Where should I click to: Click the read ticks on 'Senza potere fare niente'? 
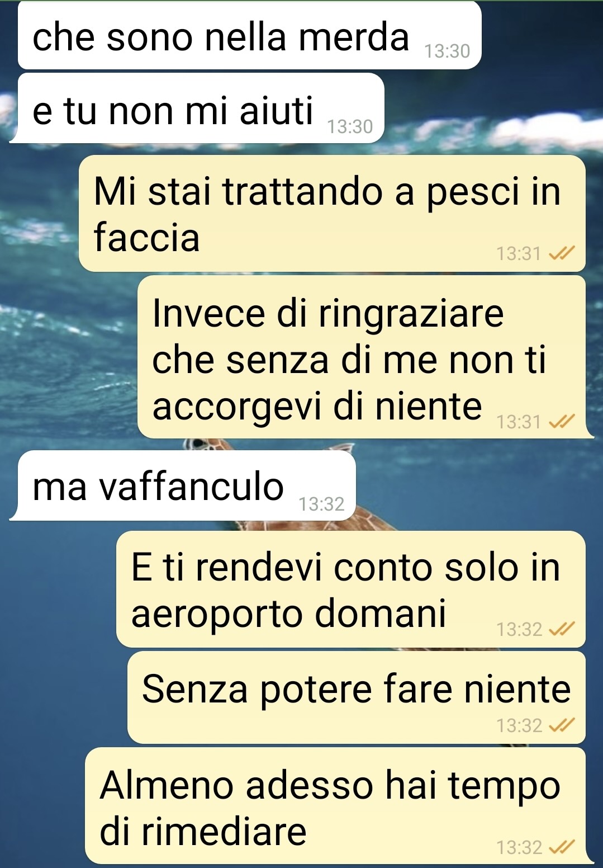561,726
